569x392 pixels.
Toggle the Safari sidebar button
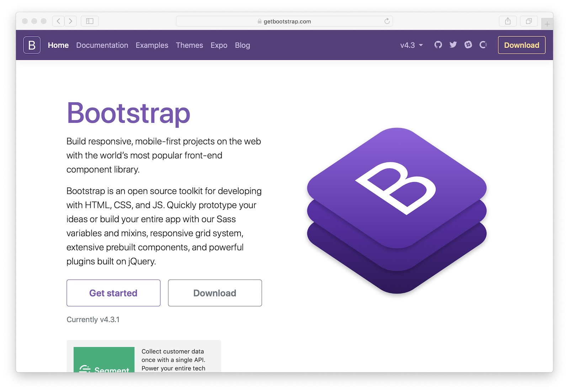click(90, 21)
